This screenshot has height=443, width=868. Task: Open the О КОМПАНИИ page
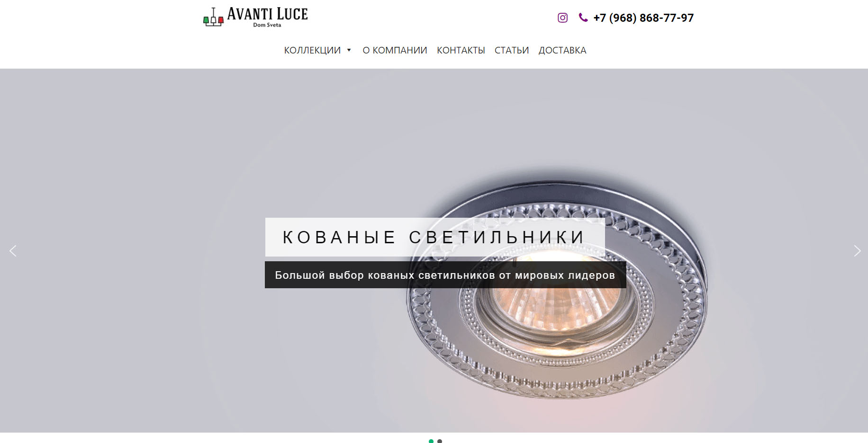point(395,50)
